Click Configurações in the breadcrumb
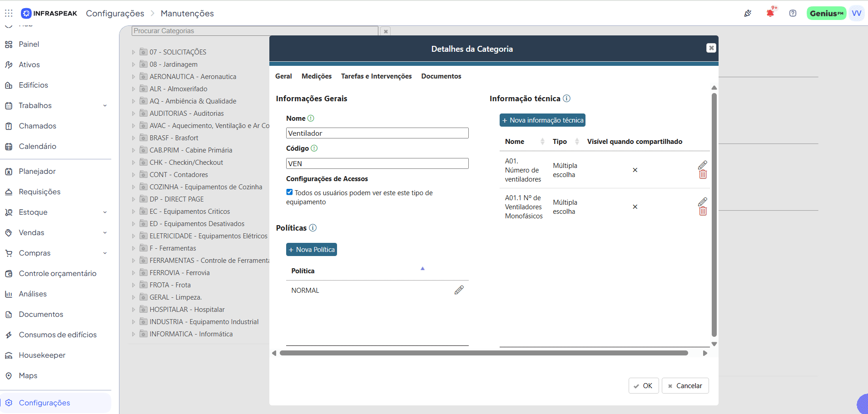The height and width of the screenshot is (414, 868). (115, 13)
